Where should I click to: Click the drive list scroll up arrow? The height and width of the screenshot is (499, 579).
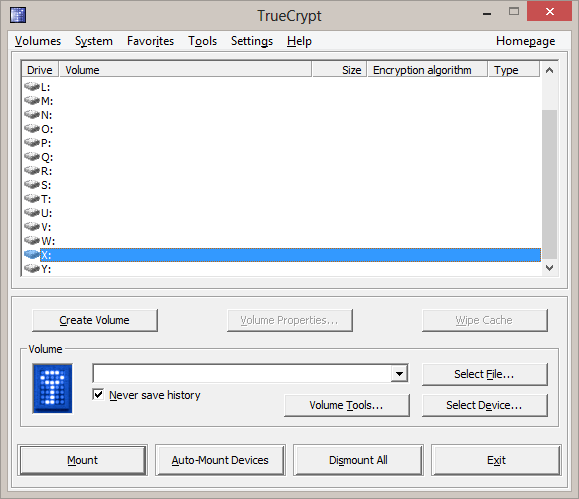click(549, 70)
